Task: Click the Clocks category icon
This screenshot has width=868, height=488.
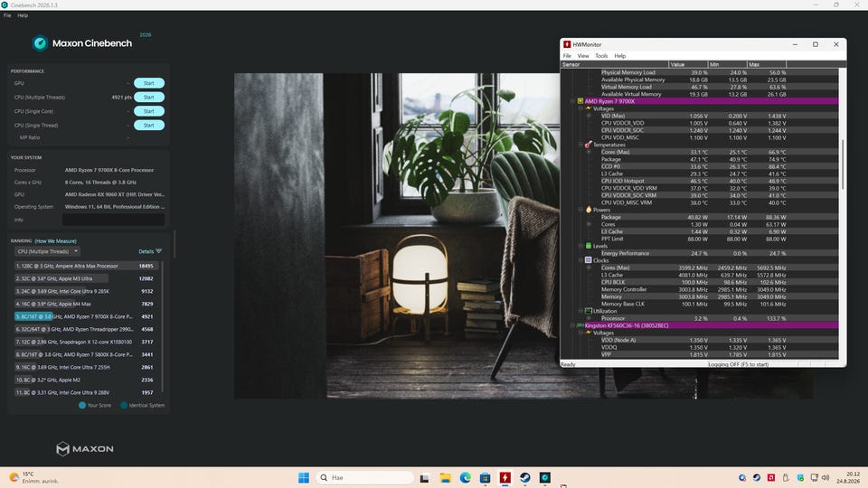Action: [x=589, y=260]
